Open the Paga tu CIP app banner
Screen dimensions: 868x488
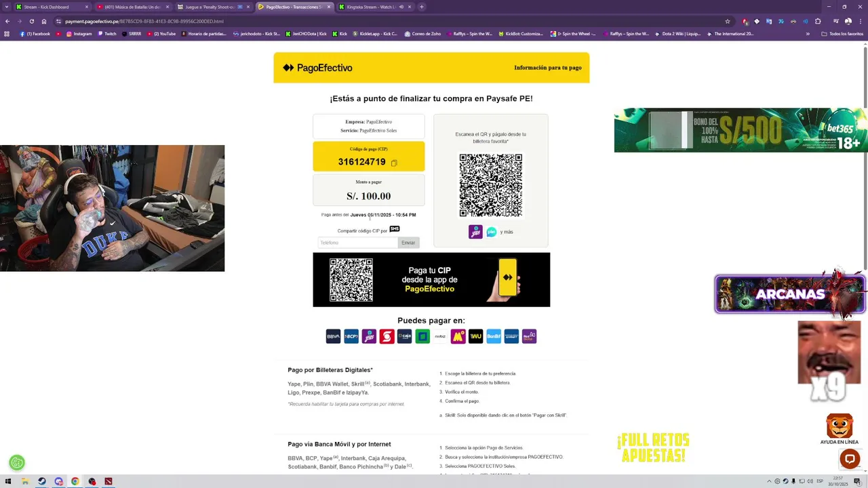click(x=431, y=280)
